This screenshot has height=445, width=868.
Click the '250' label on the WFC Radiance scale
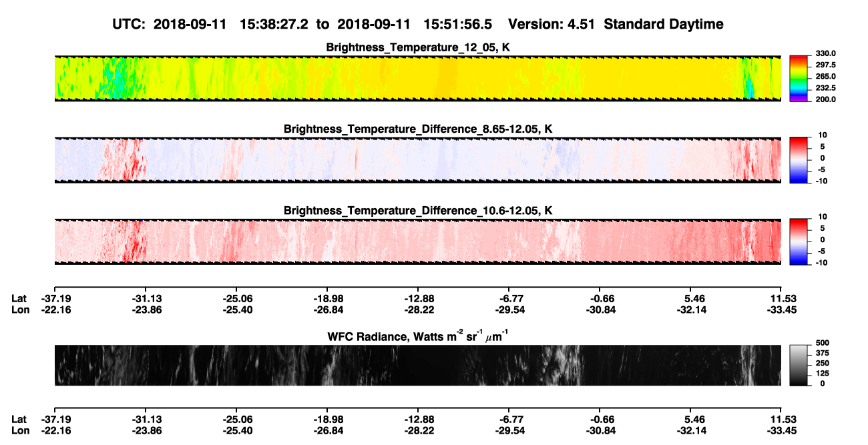click(822, 363)
